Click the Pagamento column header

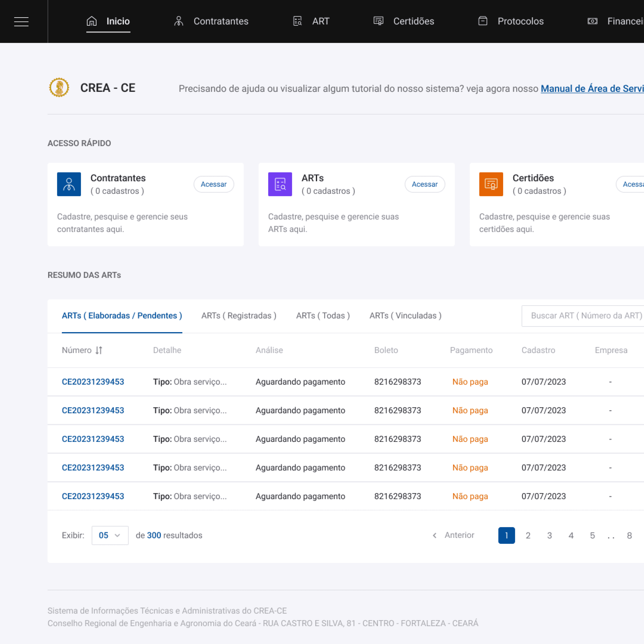(471, 350)
